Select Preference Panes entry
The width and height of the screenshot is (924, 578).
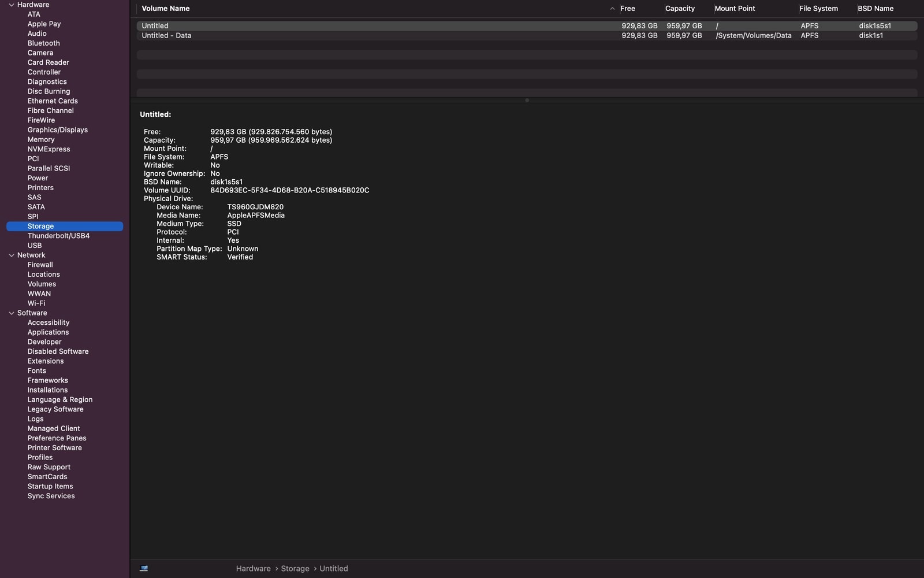[57, 438]
